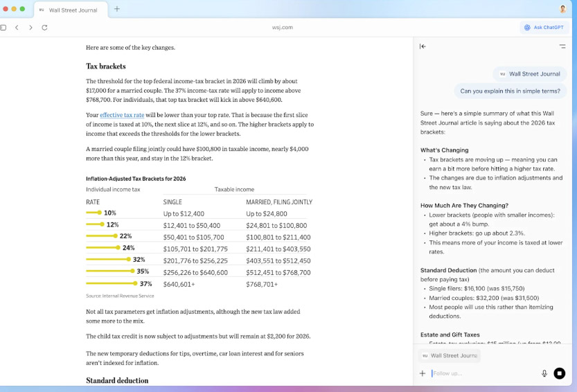
Task: Click the microphone voice input icon
Action: pyautogui.click(x=544, y=373)
